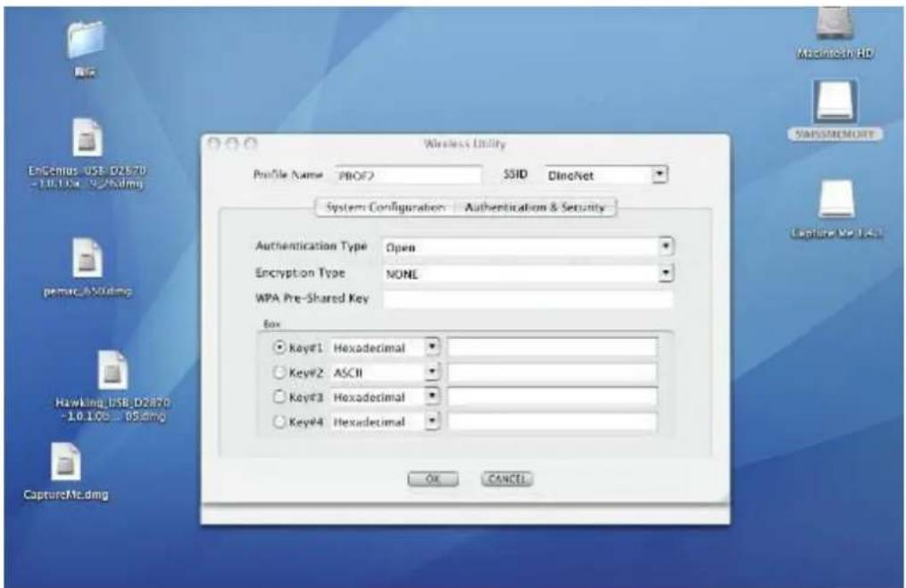906x588 pixels.
Task: Switch to System Configuration tab
Action: tap(386, 207)
